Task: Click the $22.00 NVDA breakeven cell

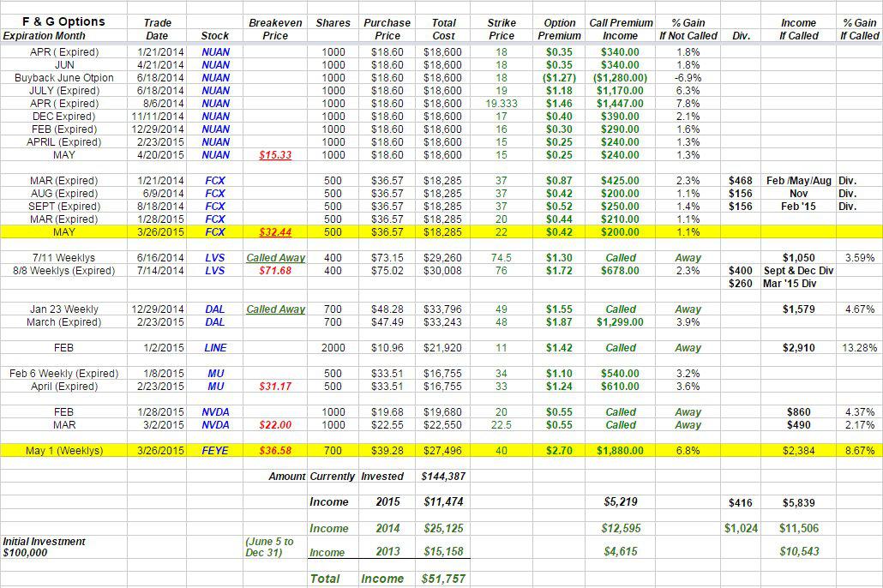Action: click(275, 425)
